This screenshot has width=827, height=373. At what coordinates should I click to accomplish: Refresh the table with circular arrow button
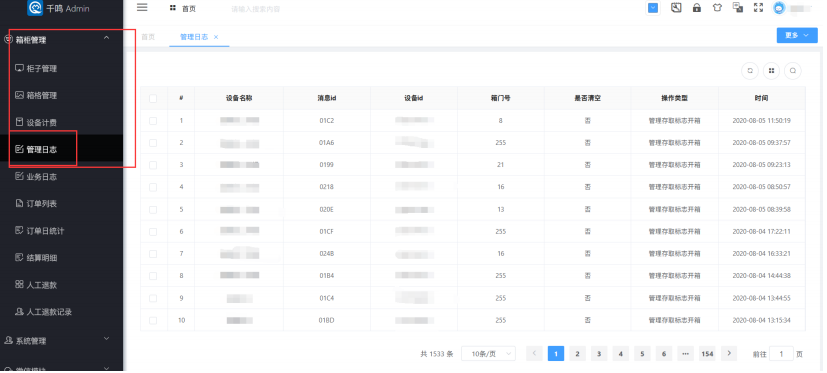point(749,71)
